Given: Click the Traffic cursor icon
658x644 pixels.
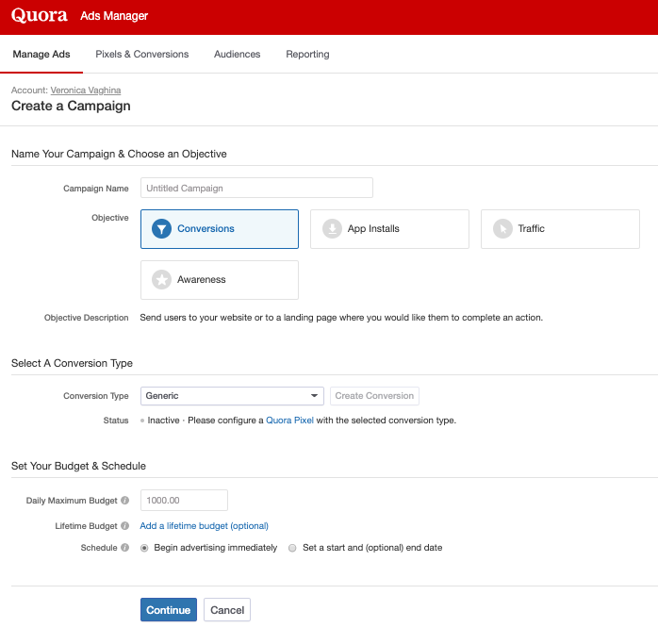Looking at the screenshot, I should pos(502,229).
